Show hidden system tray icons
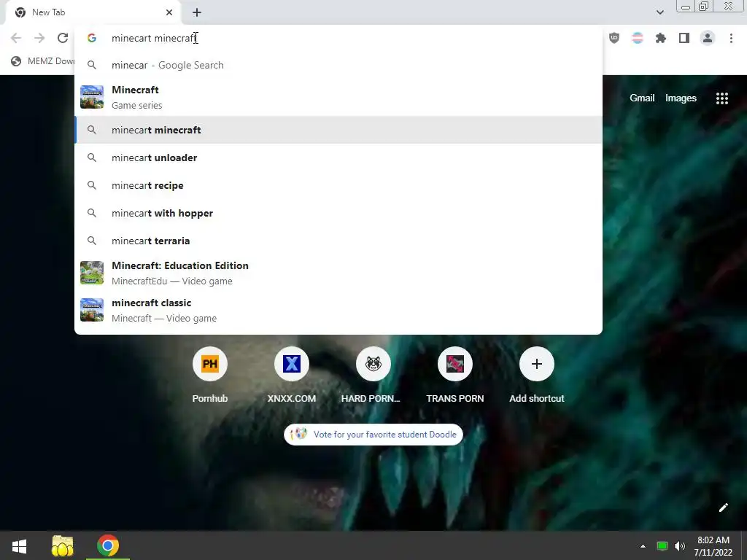Image resolution: width=747 pixels, height=560 pixels. [x=643, y=546]
